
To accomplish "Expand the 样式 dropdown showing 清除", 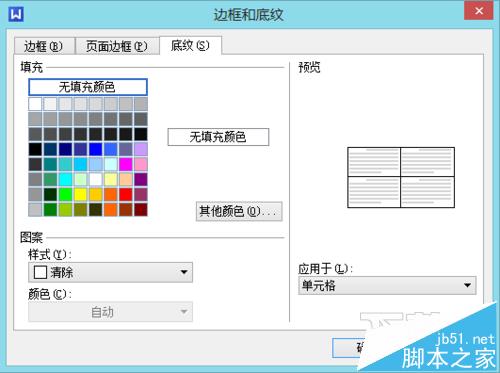I will 110,272.
